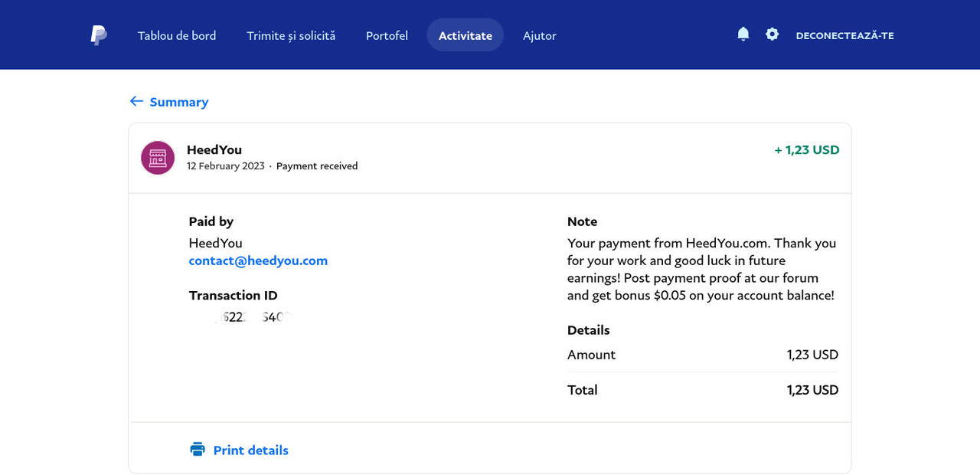Click the Transaction ID heading
This screenshot has height=475, width=980.
[234, 295]
